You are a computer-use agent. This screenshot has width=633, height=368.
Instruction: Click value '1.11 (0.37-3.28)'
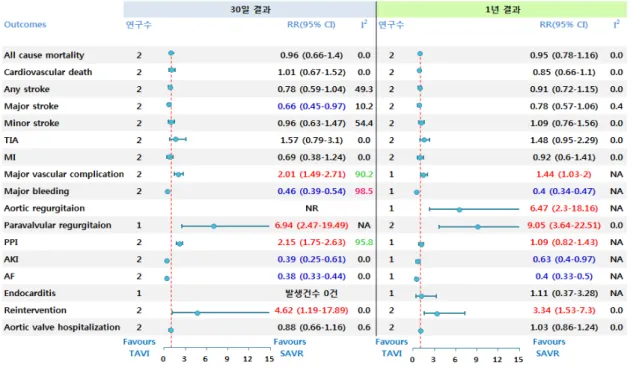tap(564, 293)
